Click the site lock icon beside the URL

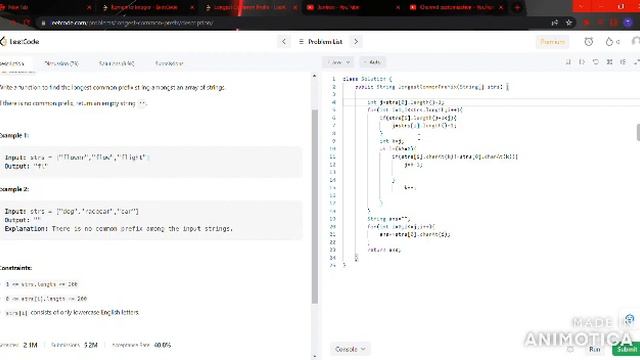(x=43, y=23)
